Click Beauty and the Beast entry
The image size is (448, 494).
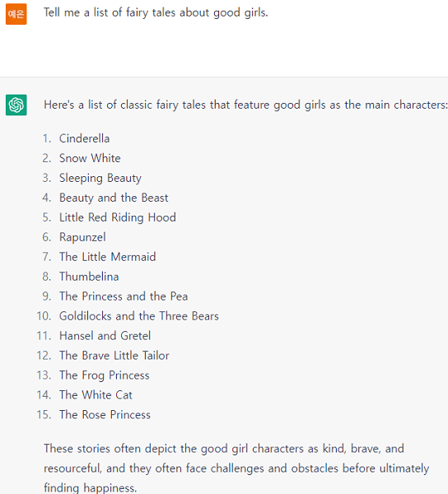coord(114,198)
